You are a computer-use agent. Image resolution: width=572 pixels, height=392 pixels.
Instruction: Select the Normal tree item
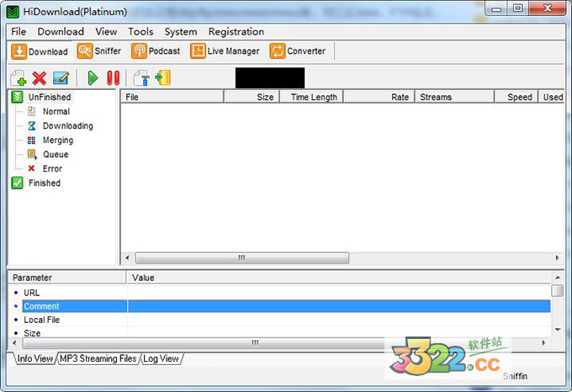[56, 111]
